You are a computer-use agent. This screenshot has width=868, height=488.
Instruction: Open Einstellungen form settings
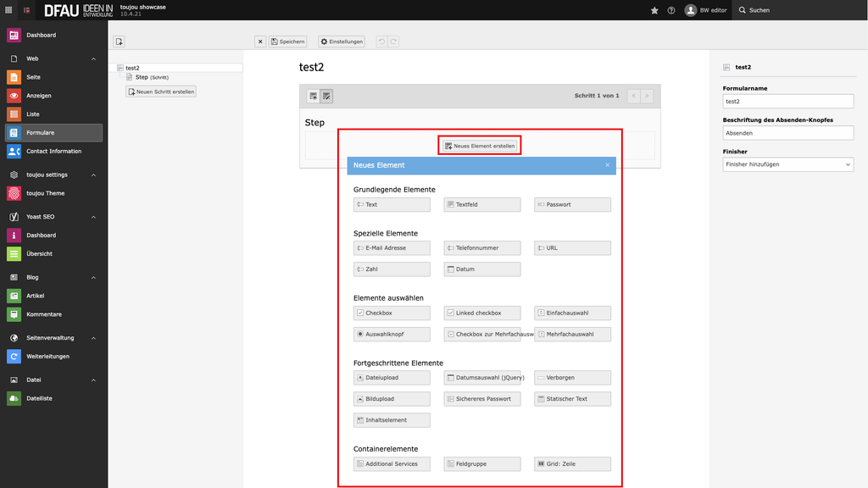[x=342, y=42]
